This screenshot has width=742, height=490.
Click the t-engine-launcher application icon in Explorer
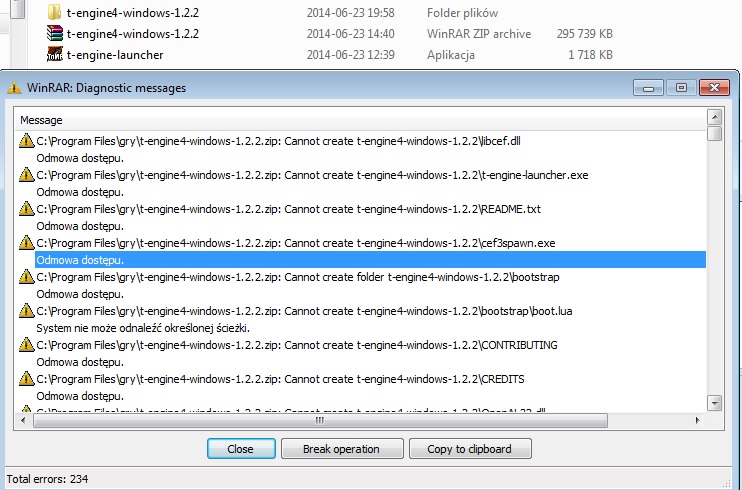54,54
